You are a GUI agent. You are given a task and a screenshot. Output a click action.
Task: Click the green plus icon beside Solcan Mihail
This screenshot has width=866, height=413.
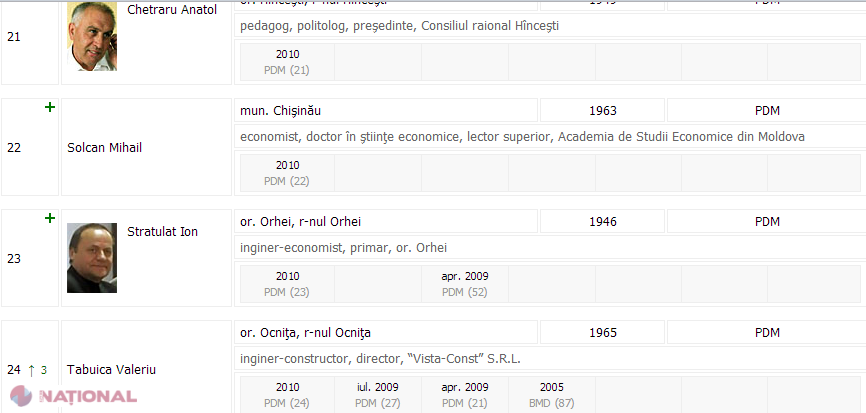coord(50,107)
